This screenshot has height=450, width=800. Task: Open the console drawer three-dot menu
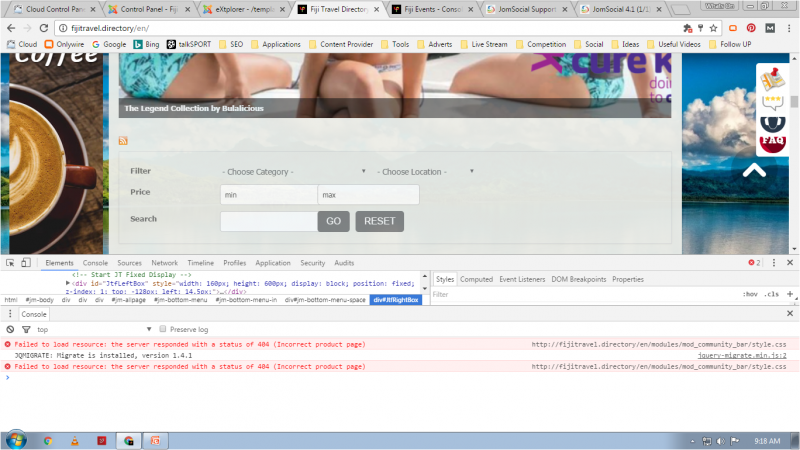pyautogui.click(x=10, y=314)
